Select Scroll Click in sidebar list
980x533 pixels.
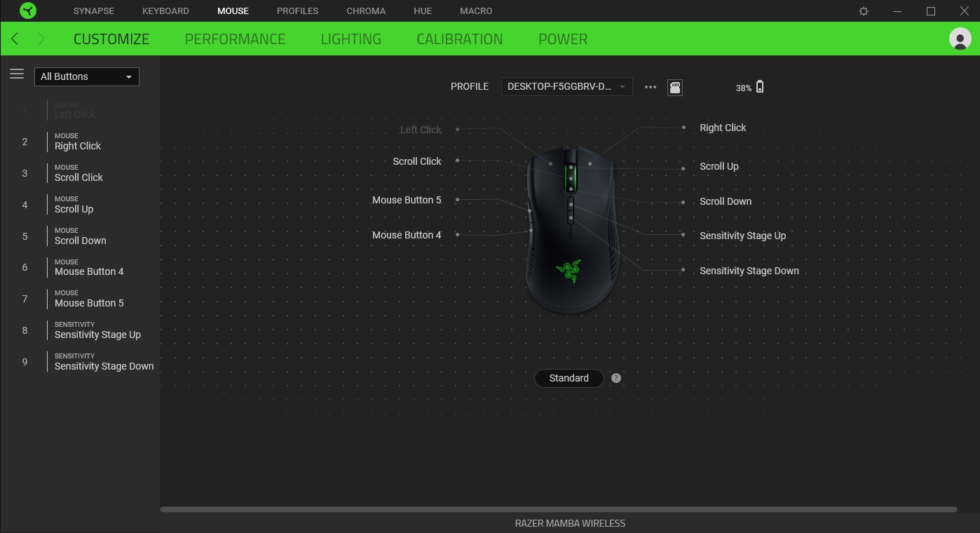click(x=80, y=173)
